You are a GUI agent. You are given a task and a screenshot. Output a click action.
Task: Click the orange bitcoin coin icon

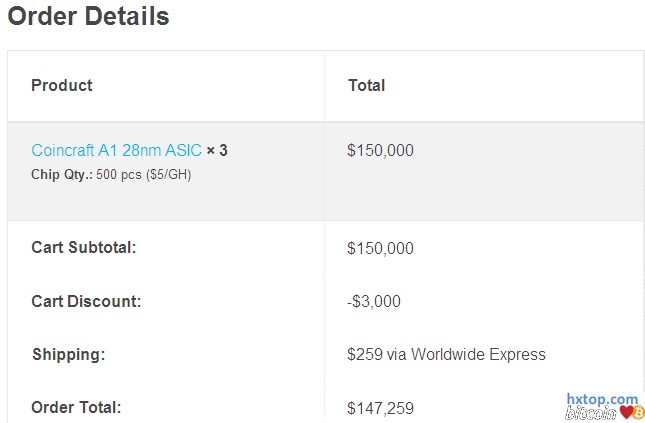[638, 412]
